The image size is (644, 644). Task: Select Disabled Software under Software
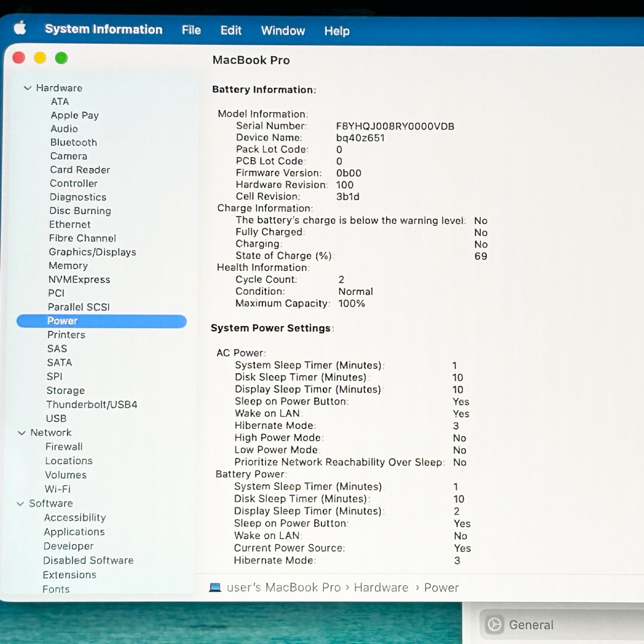pos(88,561)
